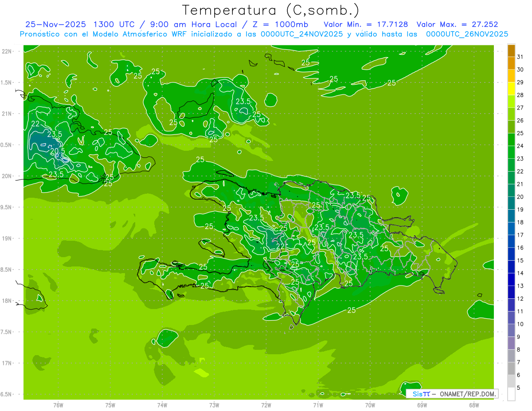Click the legend swatch between 24 and 25

point(511,139)
